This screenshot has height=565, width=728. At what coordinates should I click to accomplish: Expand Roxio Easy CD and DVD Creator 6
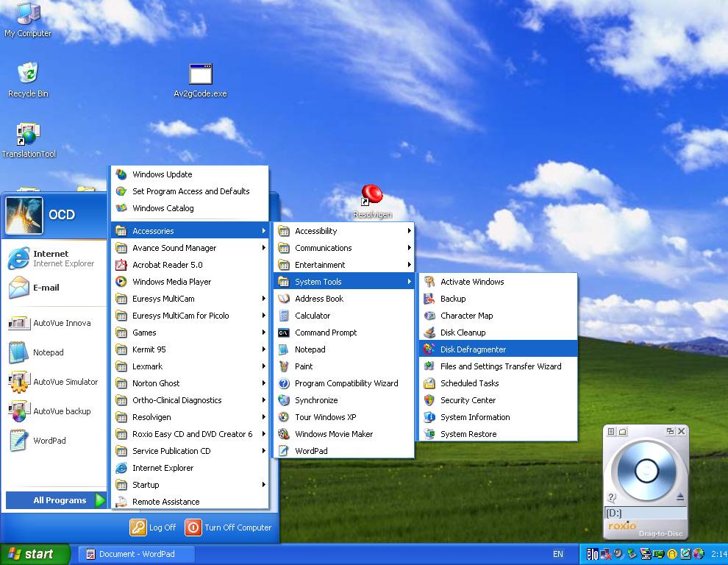pyautogui.click(x=190, y=434)
